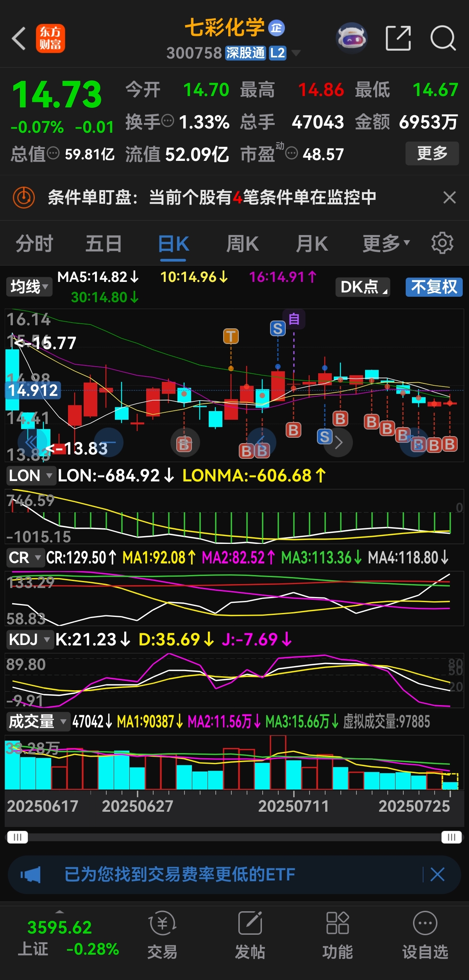Expand the KDJ indicator dropdown
Screen dimensions: 469x980
(30, 640)
